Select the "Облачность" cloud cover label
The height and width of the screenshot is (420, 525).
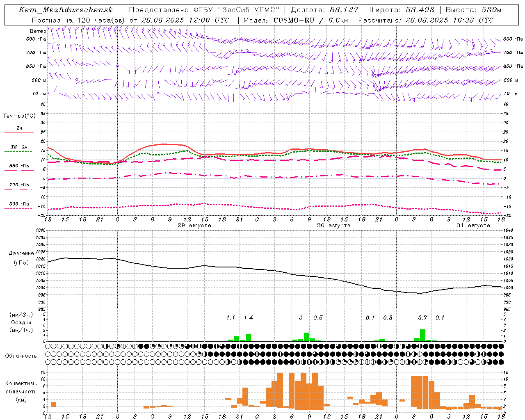(21, 356)
